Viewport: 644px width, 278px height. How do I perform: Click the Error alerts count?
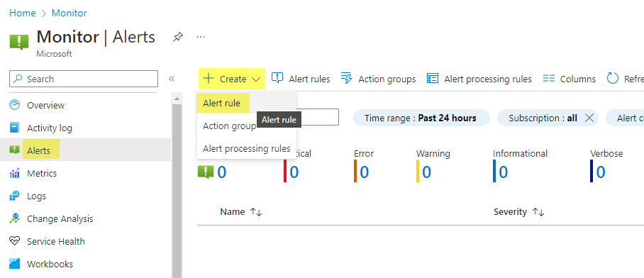364,172
